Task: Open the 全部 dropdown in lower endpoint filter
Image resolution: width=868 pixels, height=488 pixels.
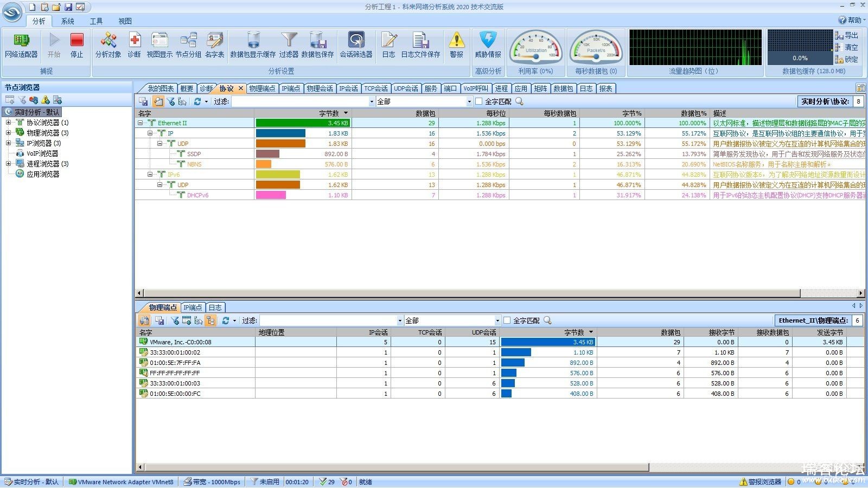Action: [497, 320]
